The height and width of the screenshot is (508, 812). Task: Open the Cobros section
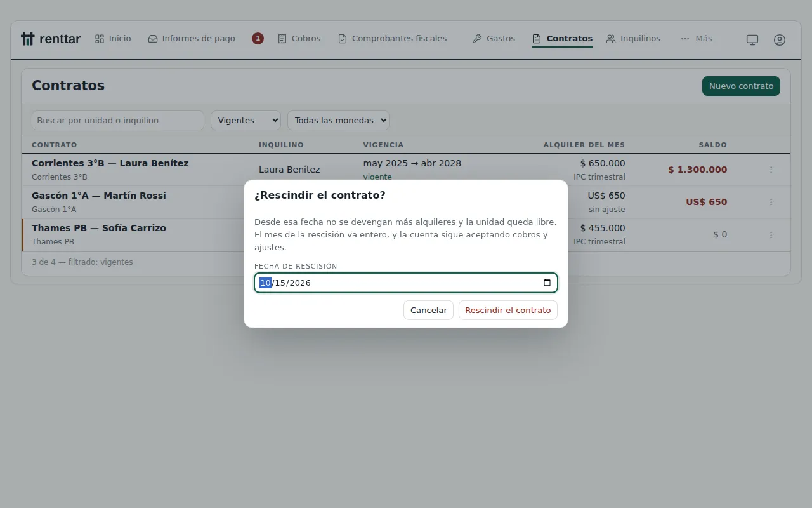pyautogui.click(x=299, y=39)
